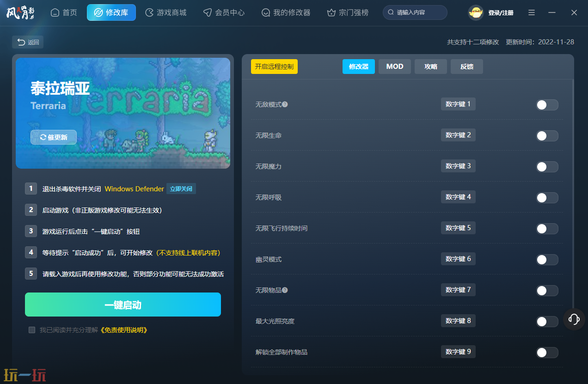Enable 无限飞行持续时间 toggle

[547, 229]
